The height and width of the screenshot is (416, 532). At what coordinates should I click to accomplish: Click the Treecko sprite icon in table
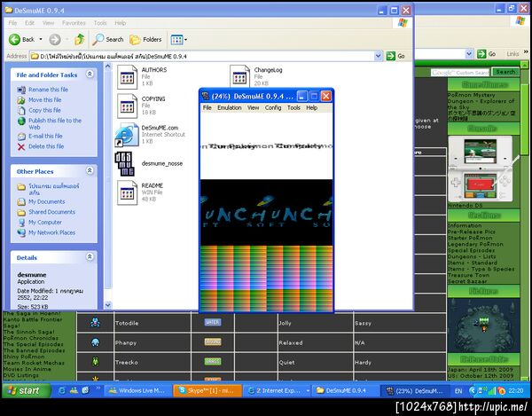(96, 362)
